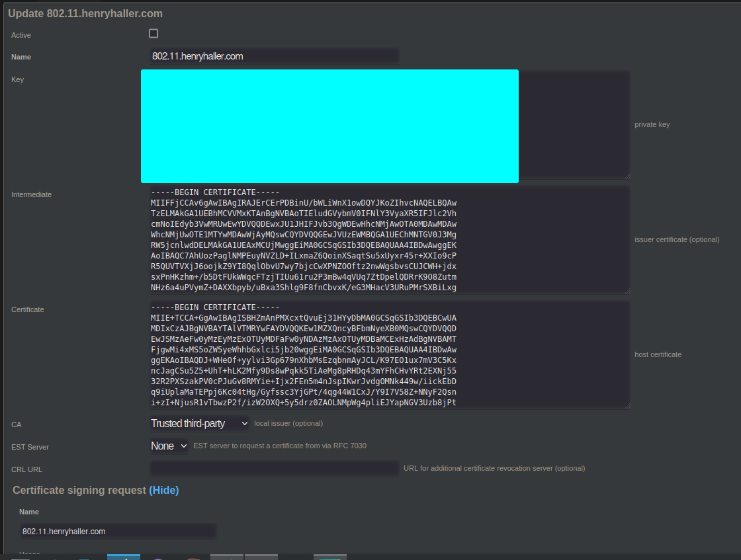Click the resize grip on the Key box
Screen dimensions: 741x560
627,175
